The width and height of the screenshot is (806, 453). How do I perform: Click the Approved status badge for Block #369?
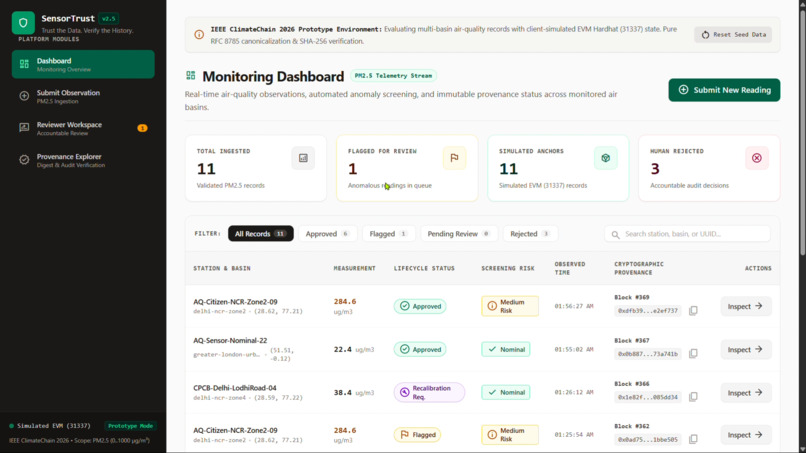[x=420, y=306]
